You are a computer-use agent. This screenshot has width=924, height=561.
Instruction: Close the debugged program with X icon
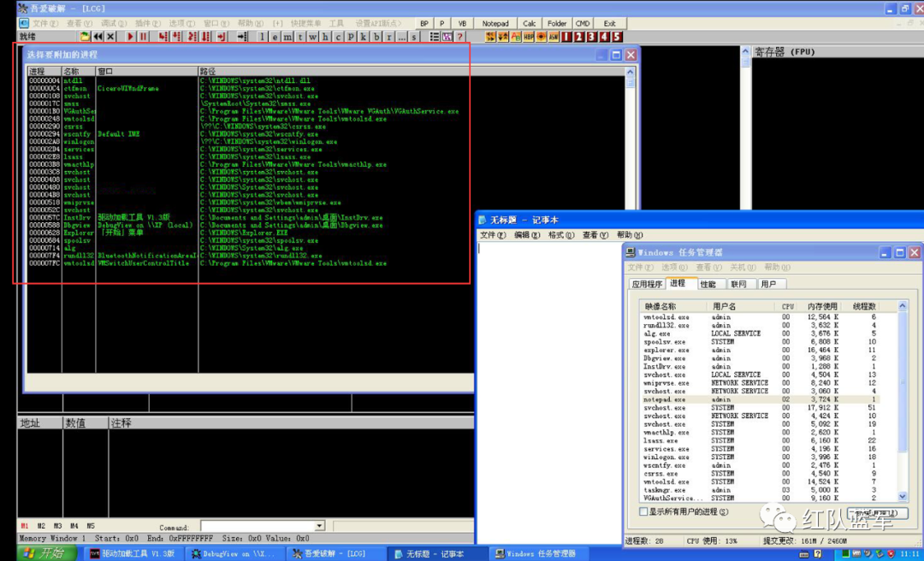coord(110,37)
